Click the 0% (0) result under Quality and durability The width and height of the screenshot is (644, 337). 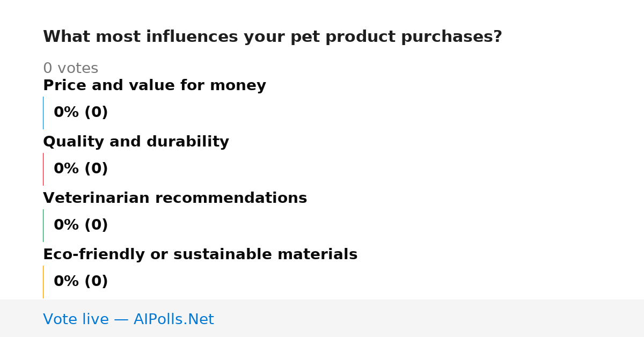click(x=81, y=169)
